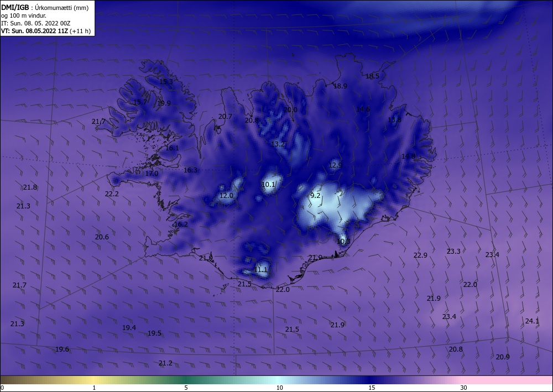Click the 18.5 map value
Viewport: 553px width, 392px height.
[372, 76]
